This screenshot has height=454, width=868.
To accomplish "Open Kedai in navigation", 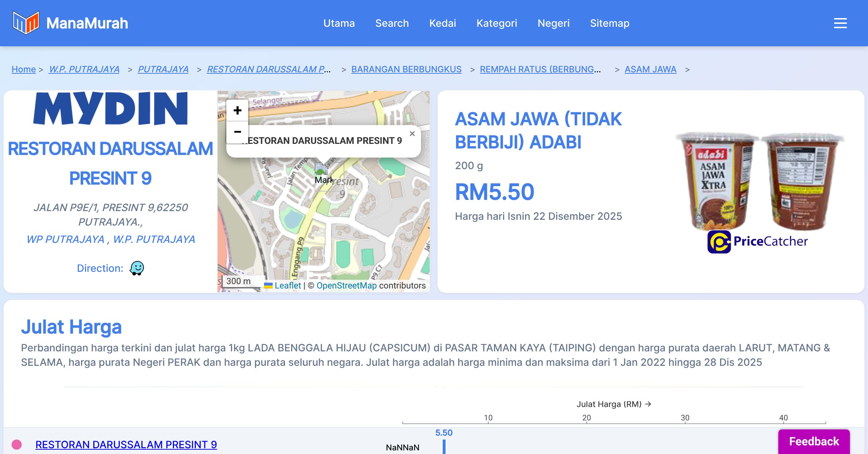I will 442,23.
